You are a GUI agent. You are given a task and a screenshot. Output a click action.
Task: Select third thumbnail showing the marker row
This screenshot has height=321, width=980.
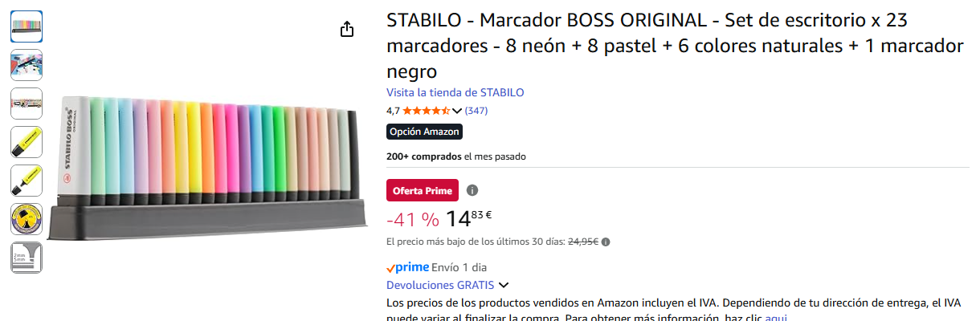tap(27, 104)
